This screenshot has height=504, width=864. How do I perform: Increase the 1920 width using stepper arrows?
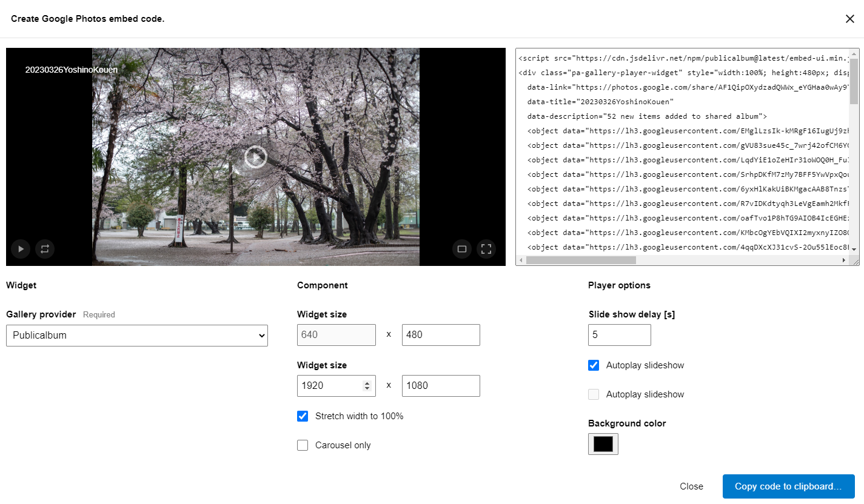367,383
